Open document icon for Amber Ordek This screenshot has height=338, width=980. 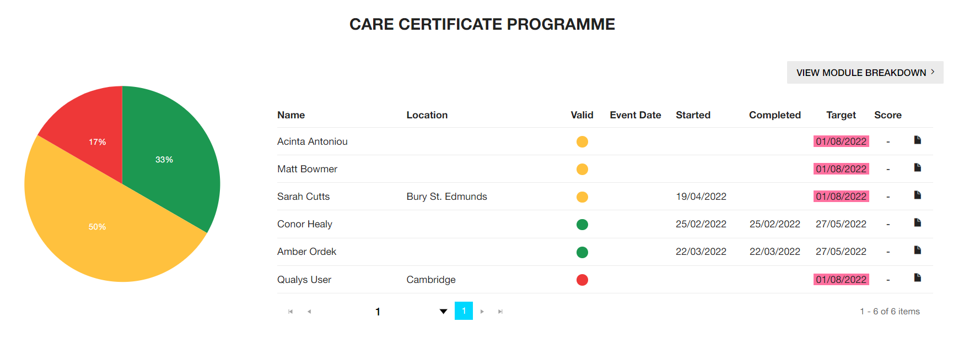[917, 250]
